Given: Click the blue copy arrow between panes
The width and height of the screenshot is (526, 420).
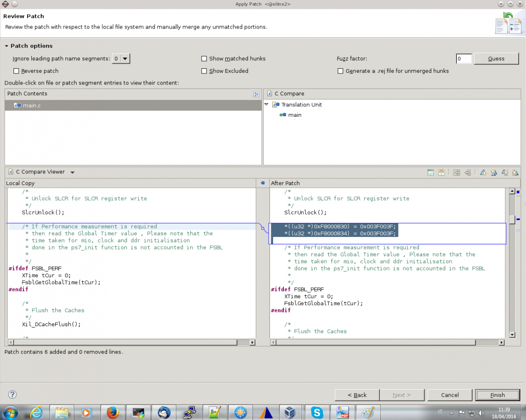Looking at the screenshot, I should [263, 183].
